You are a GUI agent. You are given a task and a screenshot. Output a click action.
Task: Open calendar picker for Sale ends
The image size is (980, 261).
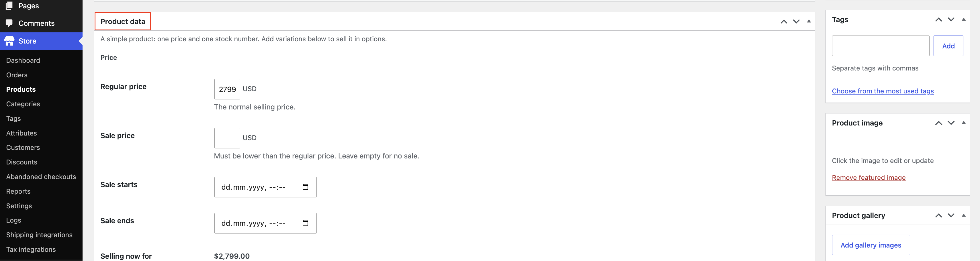[x=305, y=223]
